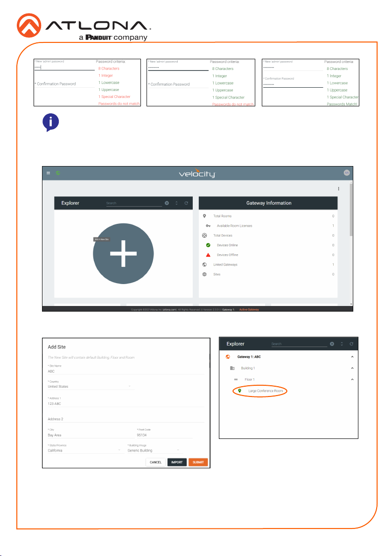The width and height of the screenshot is (392, 556).
Task: Click the green check icon beside Devices Online
Action: pyautogui.click(x=208, y=245)
